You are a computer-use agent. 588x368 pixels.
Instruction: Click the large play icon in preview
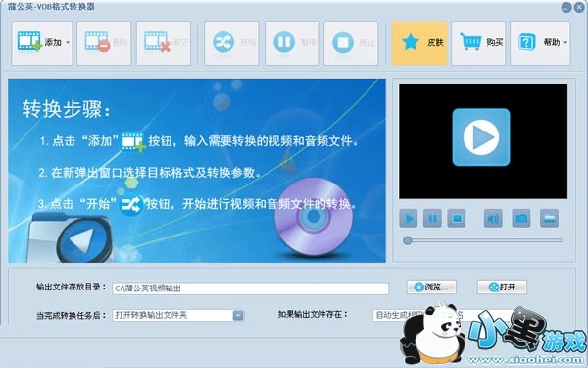tap(481, 137)
